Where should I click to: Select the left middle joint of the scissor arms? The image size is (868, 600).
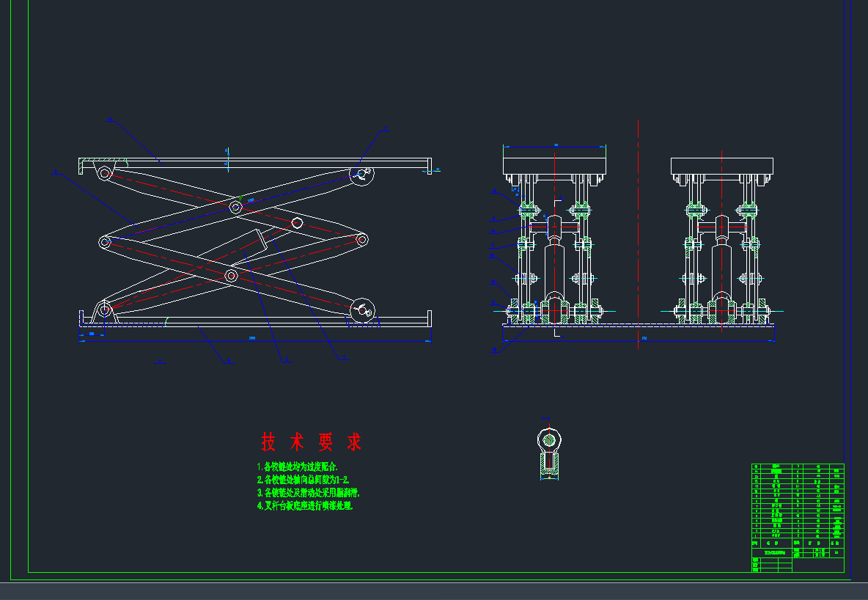105,241
